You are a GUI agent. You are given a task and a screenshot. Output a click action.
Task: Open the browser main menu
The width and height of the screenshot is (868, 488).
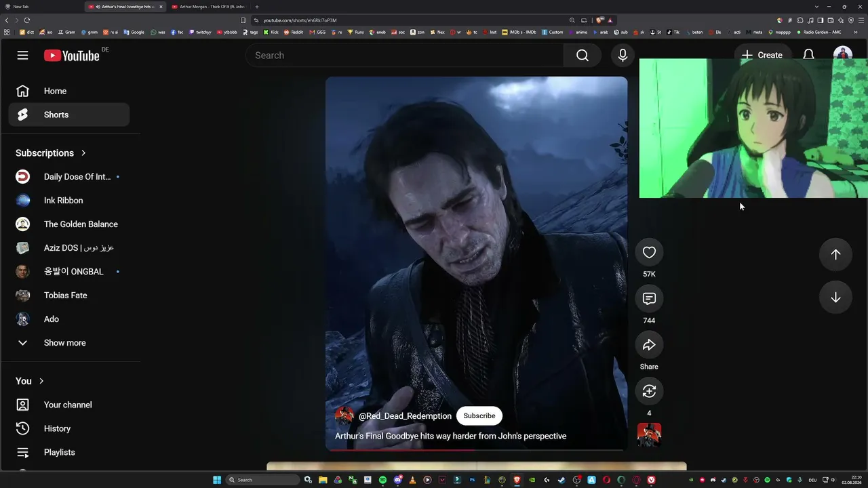861,20
